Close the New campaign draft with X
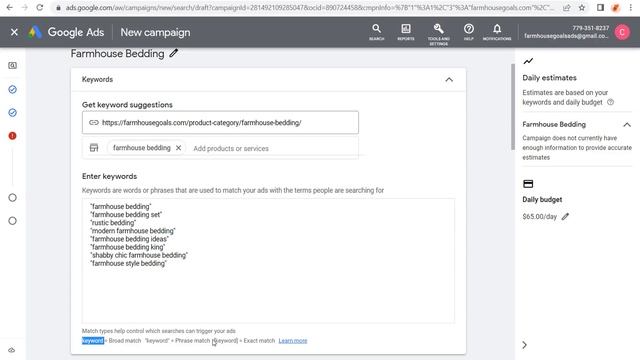 click(14, 32)
